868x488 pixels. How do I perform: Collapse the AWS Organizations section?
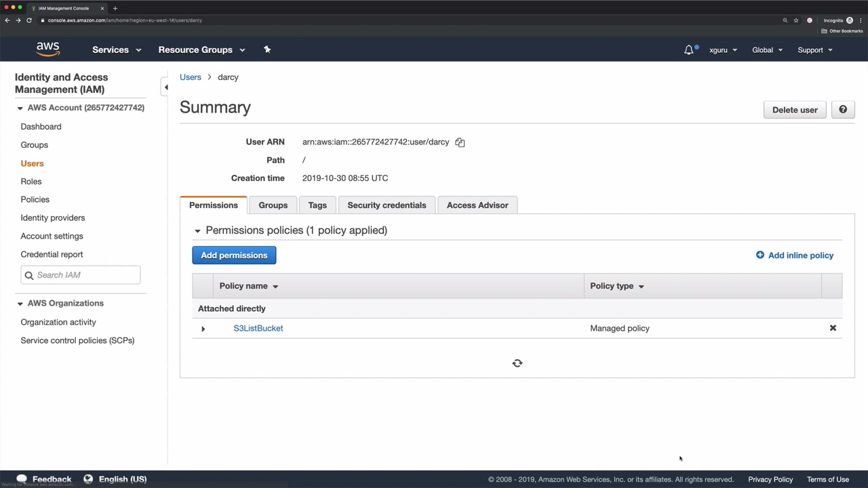(x=20, y=304)
